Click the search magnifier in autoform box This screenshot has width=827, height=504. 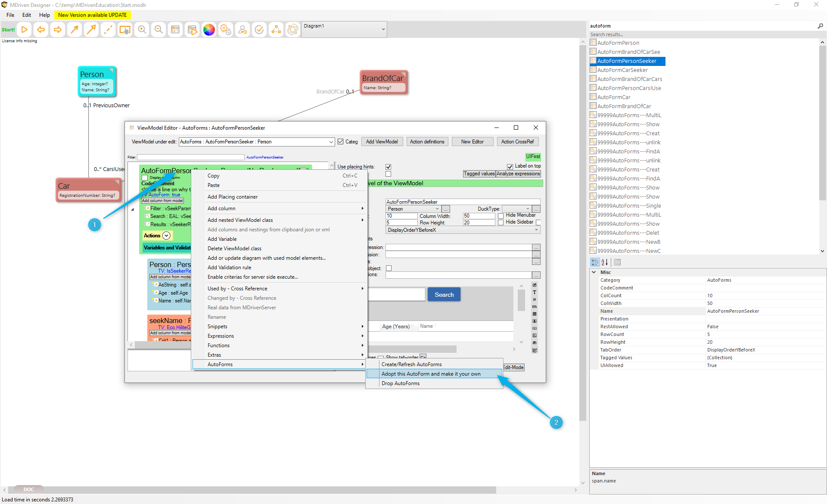click(x=820, y=26)
